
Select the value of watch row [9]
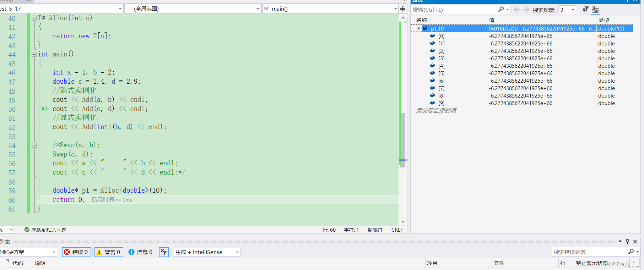click(520, 103)
